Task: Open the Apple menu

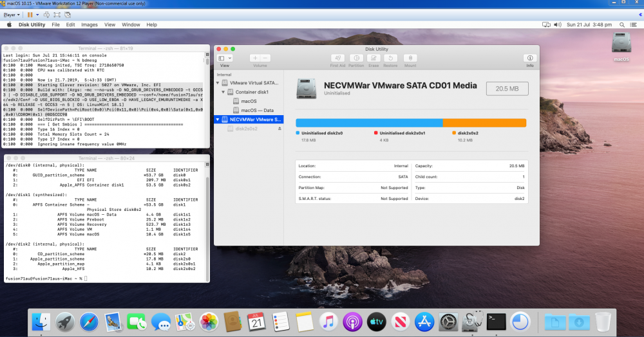Action: coord(10,24)
